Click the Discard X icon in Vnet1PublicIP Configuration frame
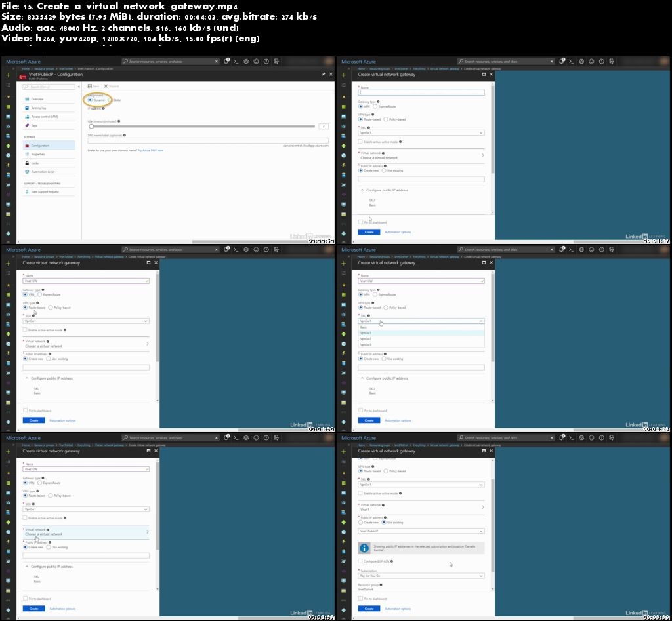This screenshot has width=672, height=621. point(106,86)
